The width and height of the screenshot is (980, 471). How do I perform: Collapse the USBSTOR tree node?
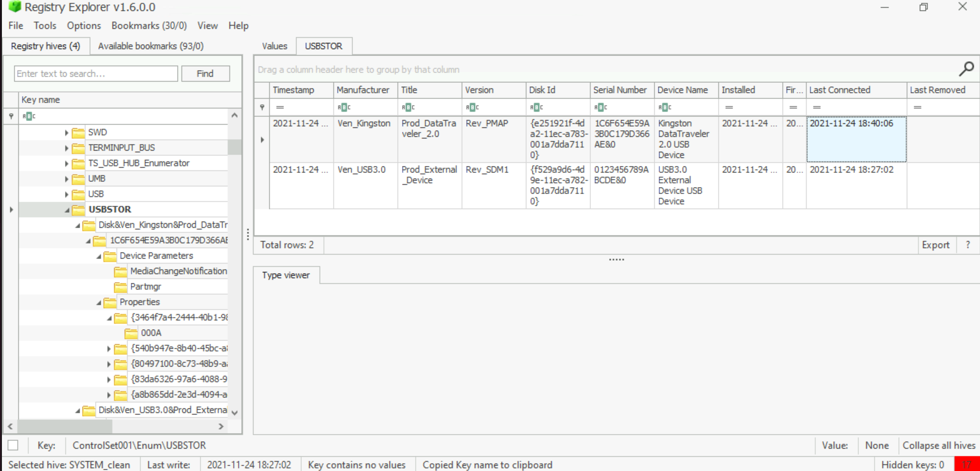[x=67, y=210]
